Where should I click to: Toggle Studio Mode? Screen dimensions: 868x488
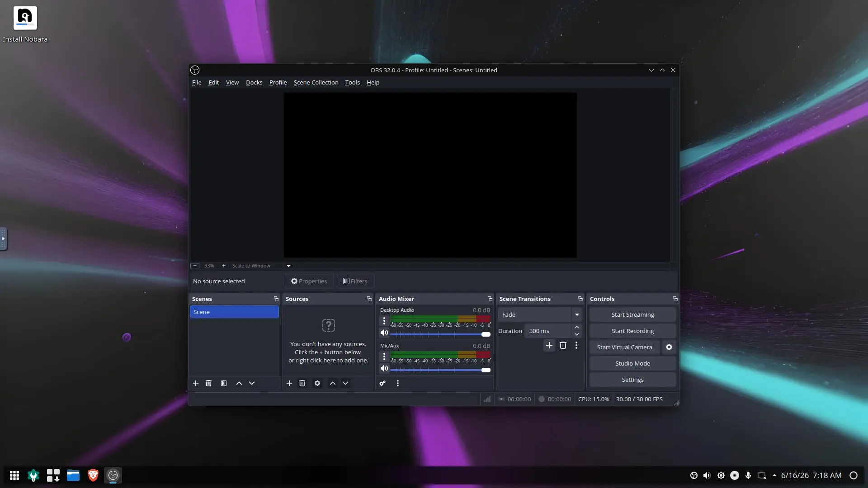coord(632,363)
